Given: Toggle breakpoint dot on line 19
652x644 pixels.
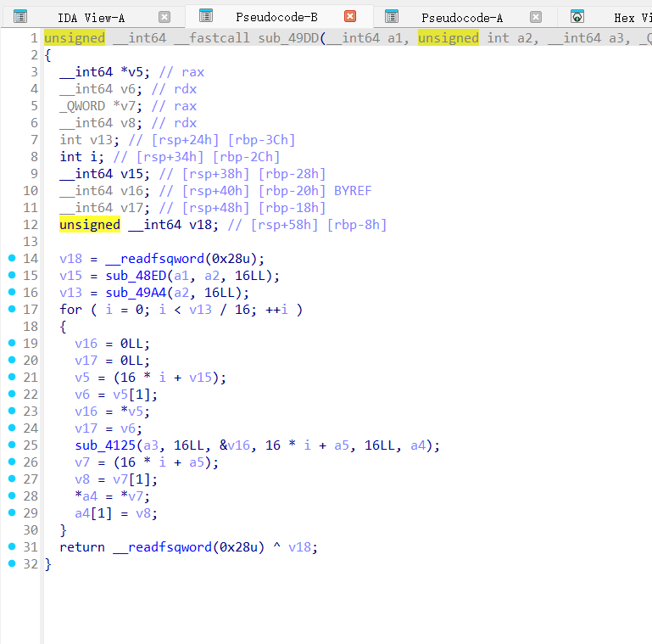Looking at the screenshot, I should tap(12, 343).
